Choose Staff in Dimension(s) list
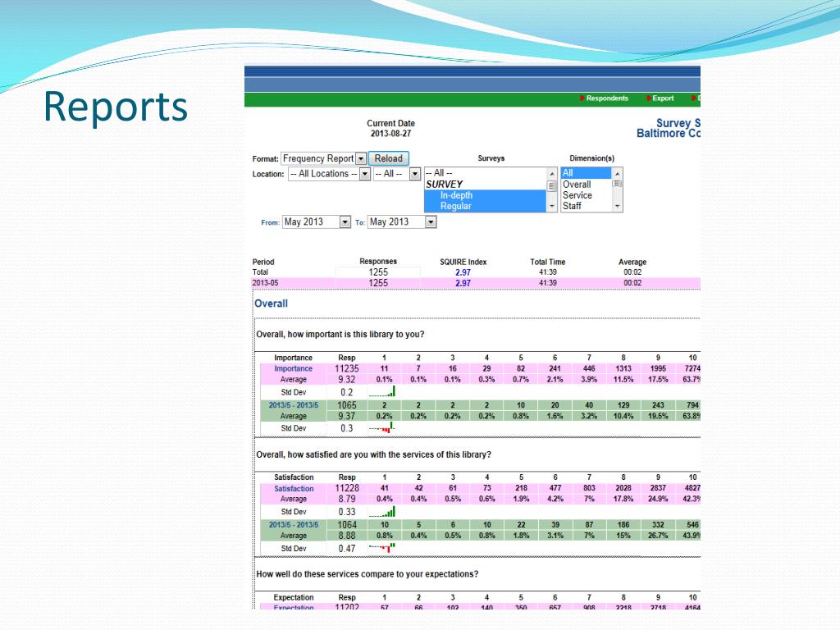840x630 pixels. [572, 206]
